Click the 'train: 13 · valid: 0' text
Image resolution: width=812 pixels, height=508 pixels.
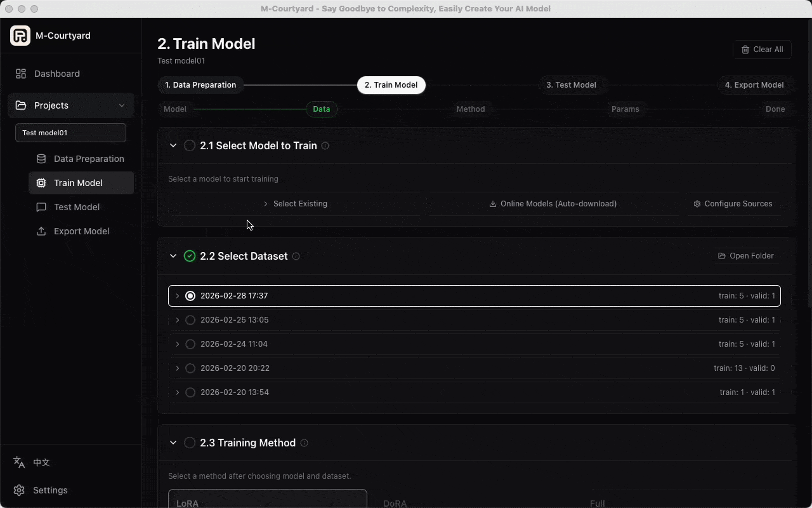pos(744,368)
